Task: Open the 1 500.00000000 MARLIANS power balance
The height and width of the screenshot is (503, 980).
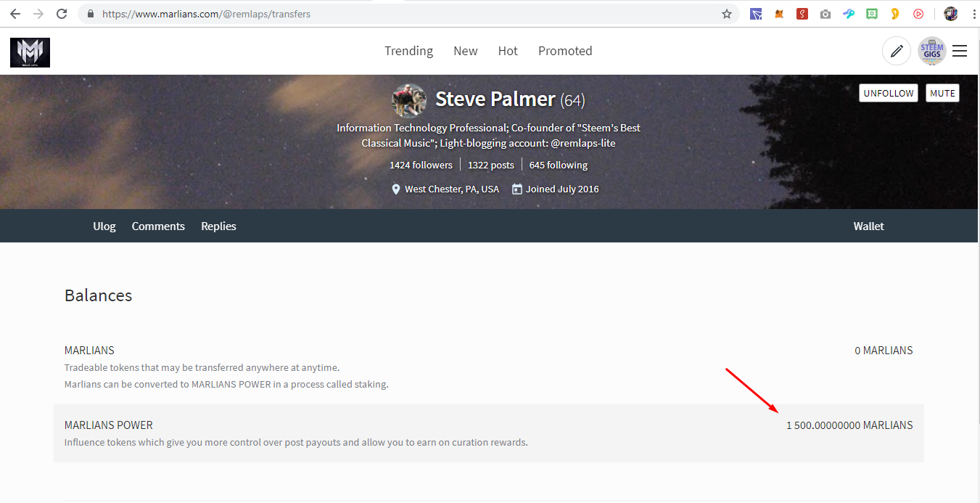Action: point(849,425)
